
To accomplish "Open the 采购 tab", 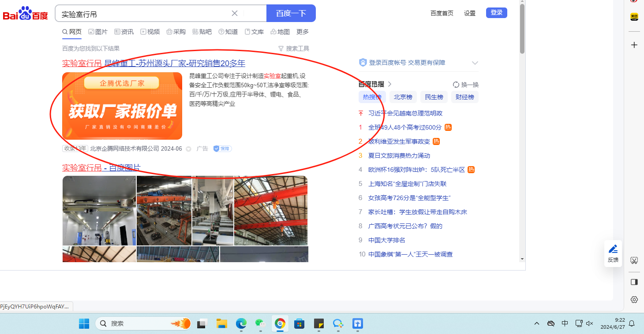I will [x=176, y=32].
